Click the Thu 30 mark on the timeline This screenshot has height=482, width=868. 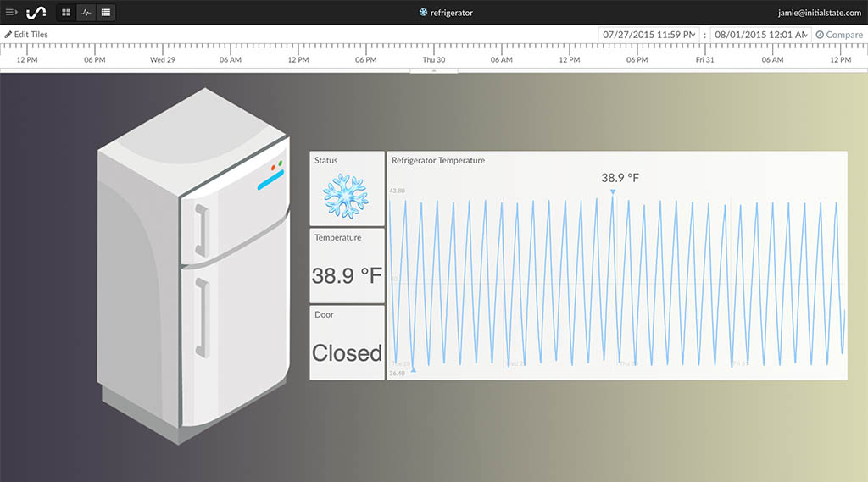point(434,60)
